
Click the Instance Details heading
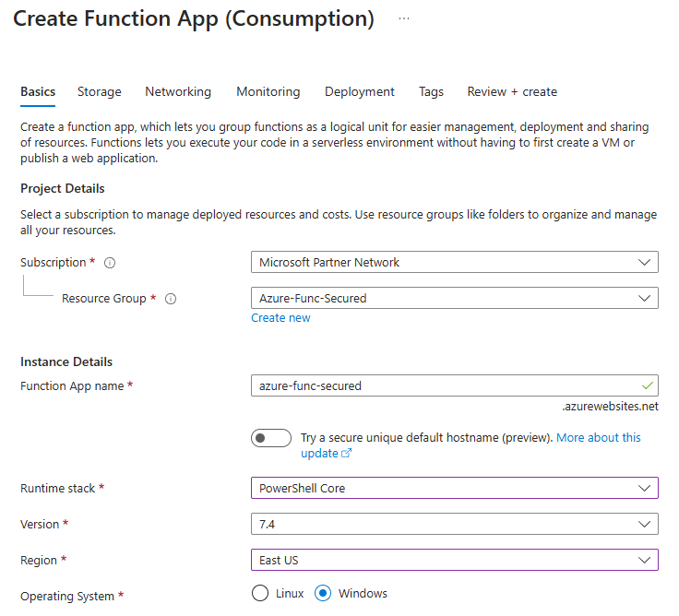(x=66, y=361)
